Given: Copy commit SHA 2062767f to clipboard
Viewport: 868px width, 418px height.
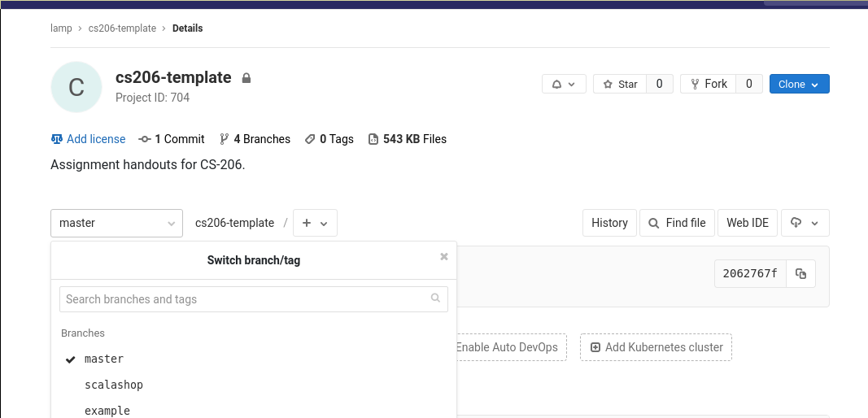Looking at the screenshot, I should pyautogui.click(x=801, y=274).
